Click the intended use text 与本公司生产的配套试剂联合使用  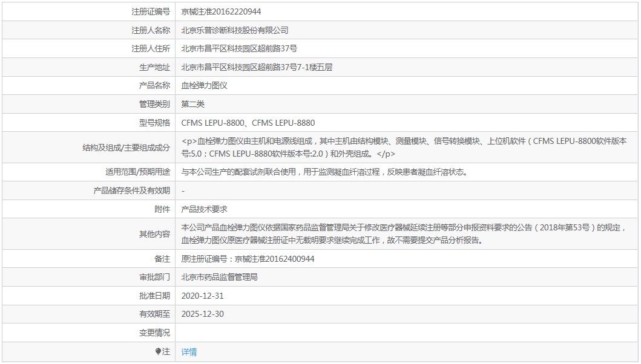(238, 172)
